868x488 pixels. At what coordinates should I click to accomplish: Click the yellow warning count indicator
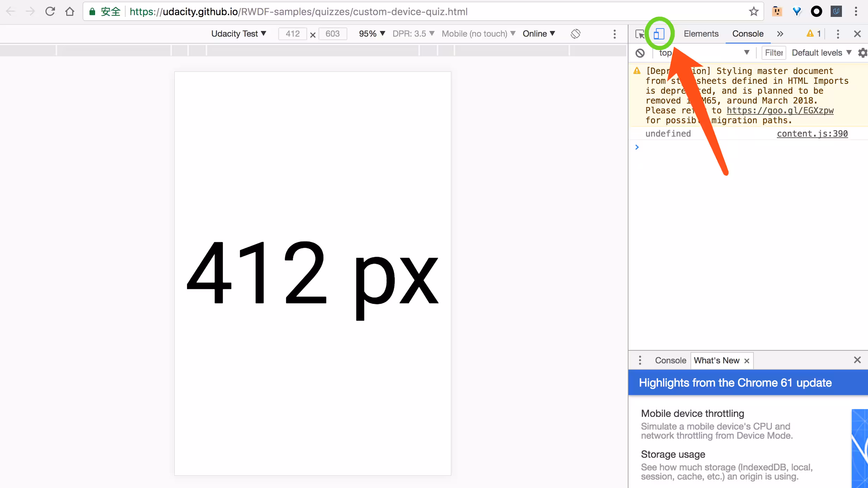point(814,34)
